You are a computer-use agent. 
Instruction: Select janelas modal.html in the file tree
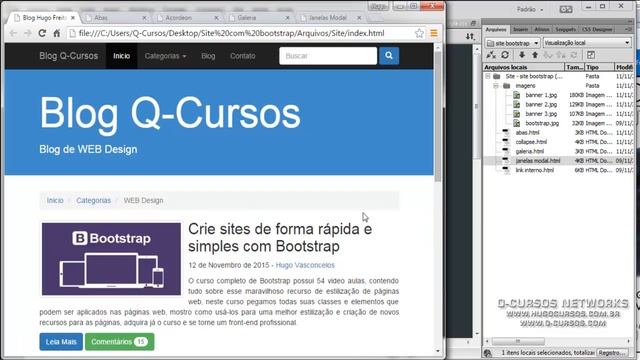pyautogui.click(x=538, y=161)
